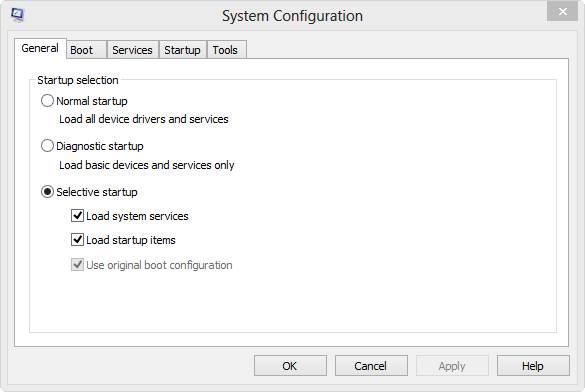Click "Load all device drivers and services" text
Screen dimensions: 585x392
tap(144, 119)
